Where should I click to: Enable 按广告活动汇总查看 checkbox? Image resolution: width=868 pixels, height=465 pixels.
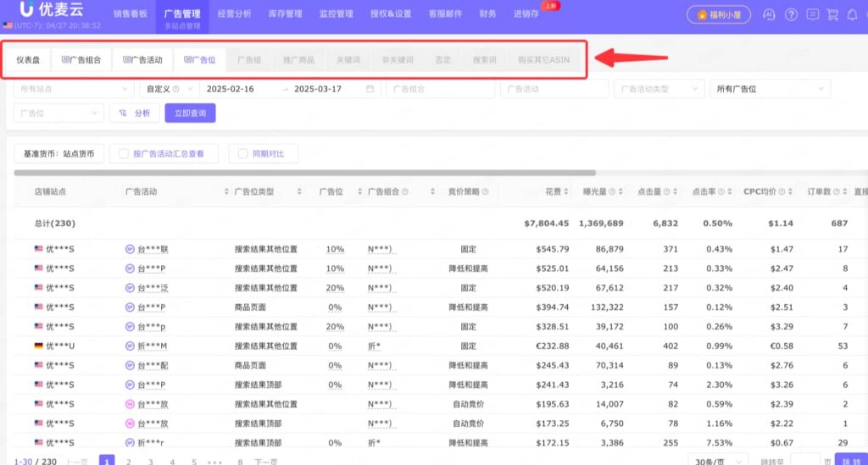click(x=124, y=153)
